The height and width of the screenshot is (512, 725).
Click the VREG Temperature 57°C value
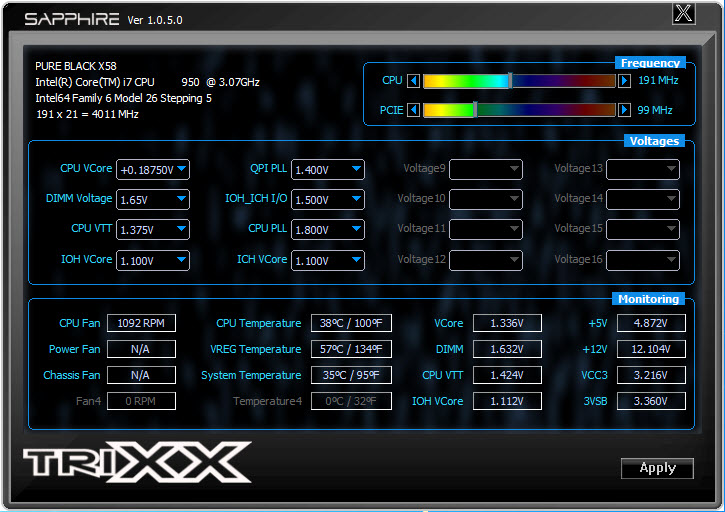351,349
